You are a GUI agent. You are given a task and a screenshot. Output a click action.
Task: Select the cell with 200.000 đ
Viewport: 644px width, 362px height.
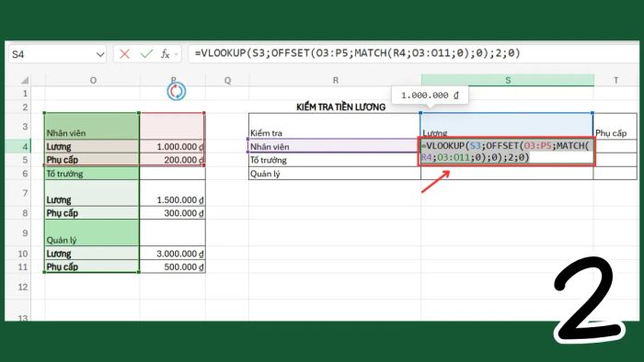pyautogui.click(x=173, y=160)
